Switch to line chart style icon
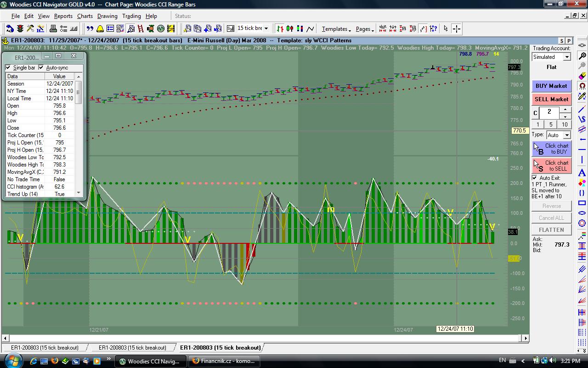The height and width of the screenshot is (368, 588). (x=311, y=29)
